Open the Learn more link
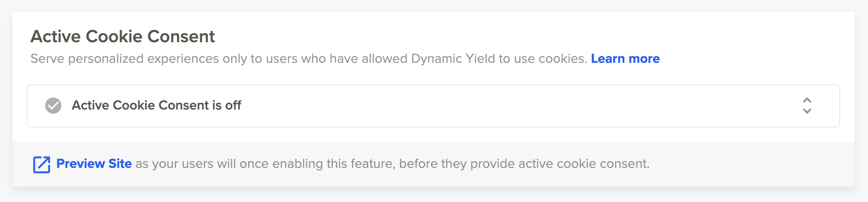 point(625,59)
